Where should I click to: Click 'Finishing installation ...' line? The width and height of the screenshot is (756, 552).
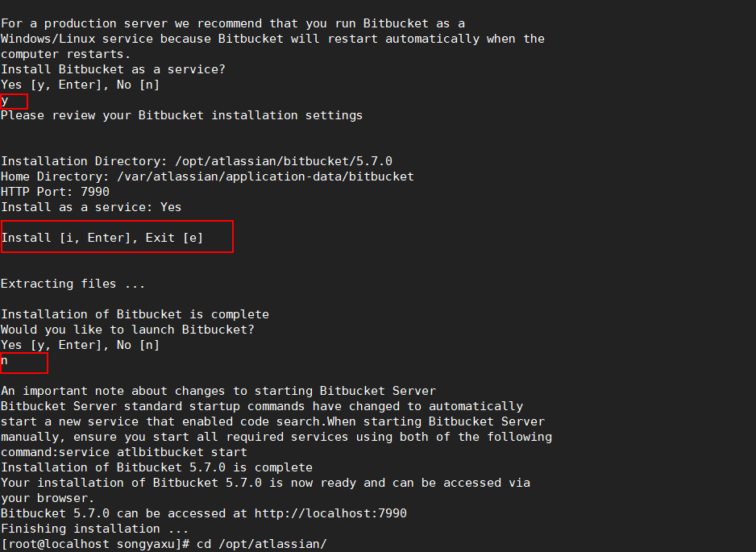coord(94,529)
